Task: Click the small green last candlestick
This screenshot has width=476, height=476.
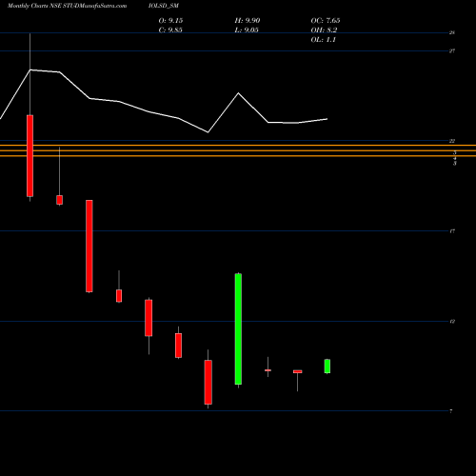Action: pyautogui.click(x=327, y=367)
